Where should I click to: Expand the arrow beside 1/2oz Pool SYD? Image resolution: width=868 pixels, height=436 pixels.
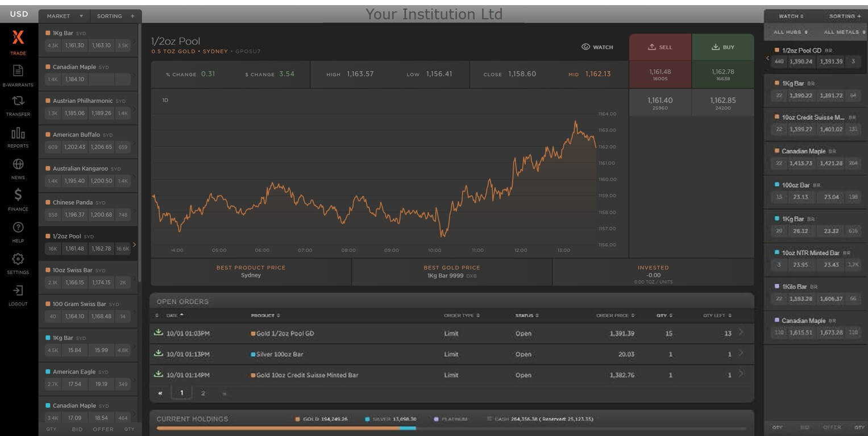coord(134,244)
